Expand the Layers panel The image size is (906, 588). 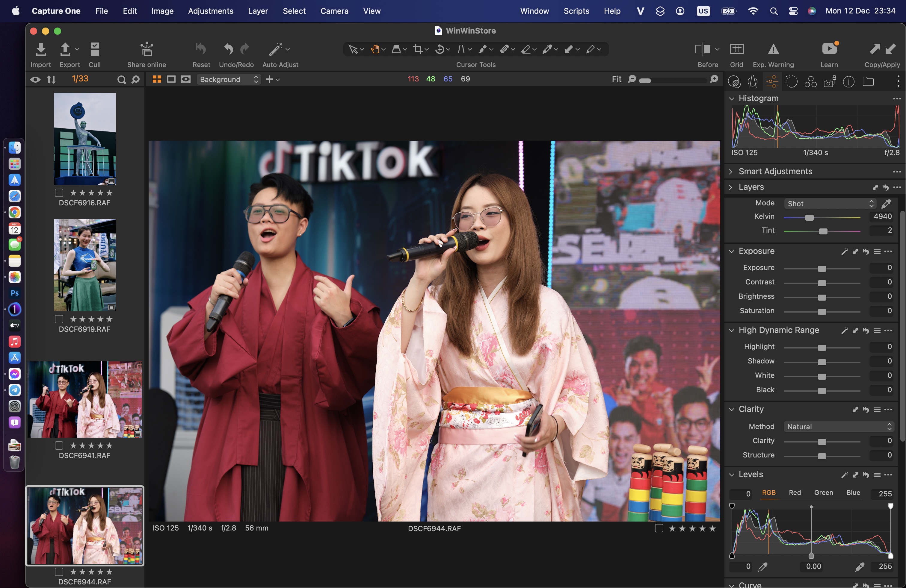pos(730,187)
